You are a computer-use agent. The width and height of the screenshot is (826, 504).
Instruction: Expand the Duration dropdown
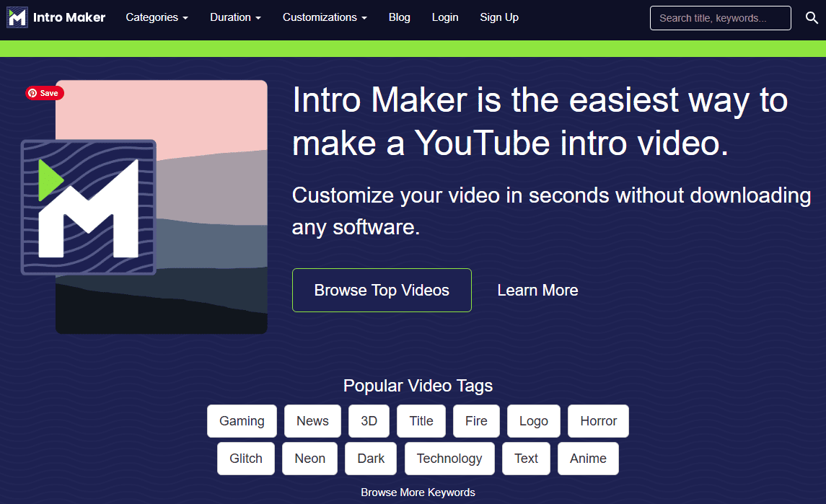coord(235,17)
